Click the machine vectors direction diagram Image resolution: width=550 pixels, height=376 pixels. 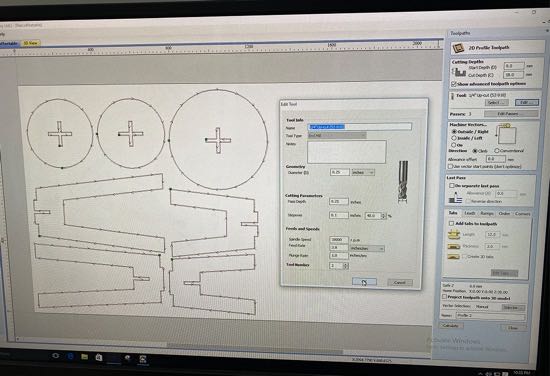click(x=507, y=134)
